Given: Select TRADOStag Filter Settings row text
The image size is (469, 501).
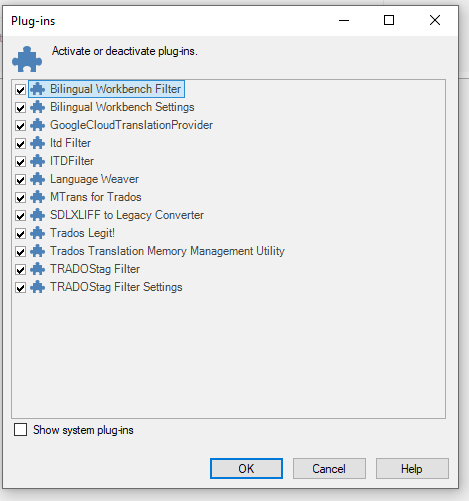Looking at the screenshot, I should click(116, 287).
